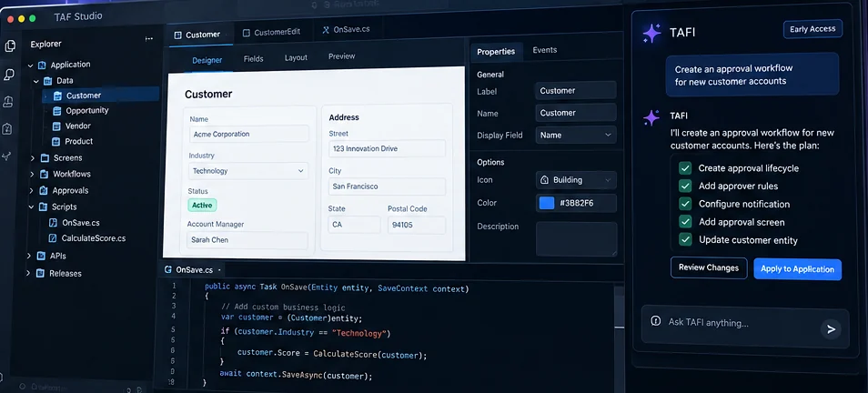Click the APIs folder icon
This screenshot has height=393, width=868.
pos(40,257)
